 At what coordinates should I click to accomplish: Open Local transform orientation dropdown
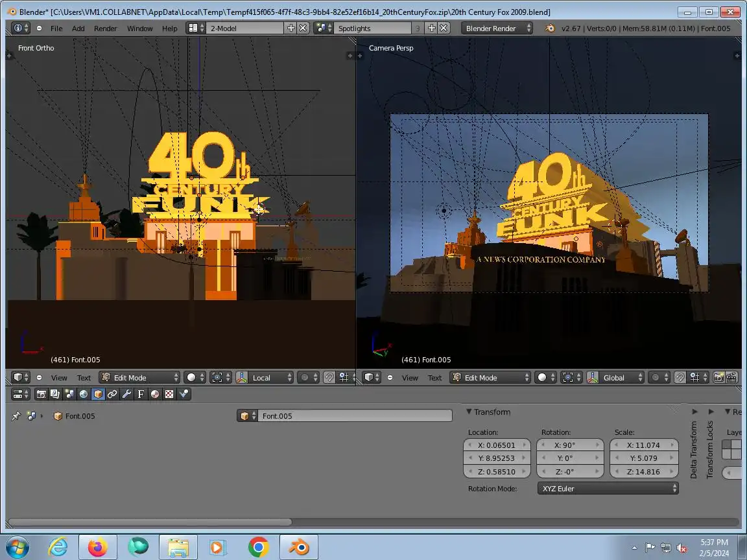pyautogui.click(x=271, y=378)
